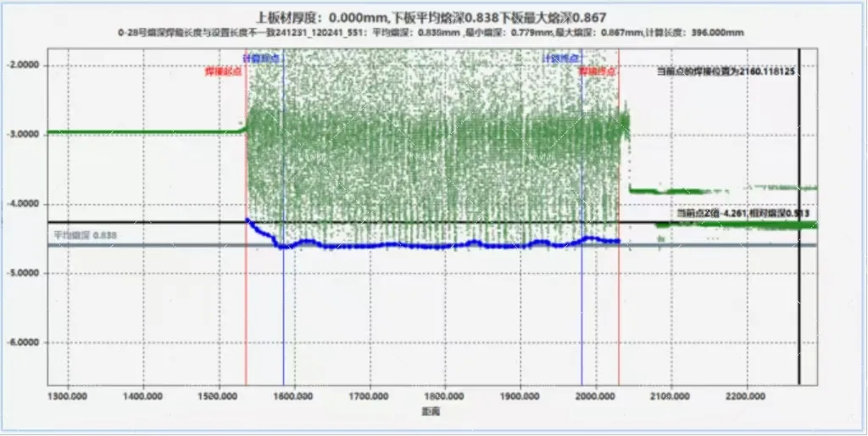Click the subtitle line with 计算长度 396.000mm
Screen dimensions: 868x436
point(432,33)
